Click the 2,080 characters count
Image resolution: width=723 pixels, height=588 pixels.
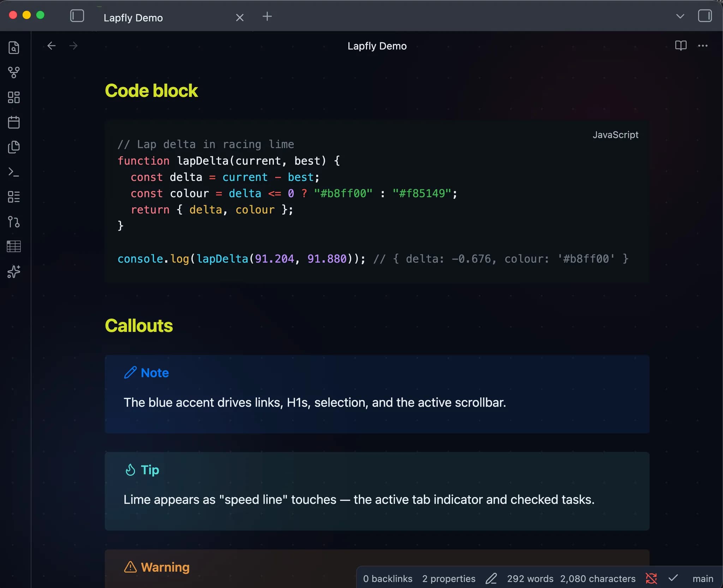click(x=598, y=579)
